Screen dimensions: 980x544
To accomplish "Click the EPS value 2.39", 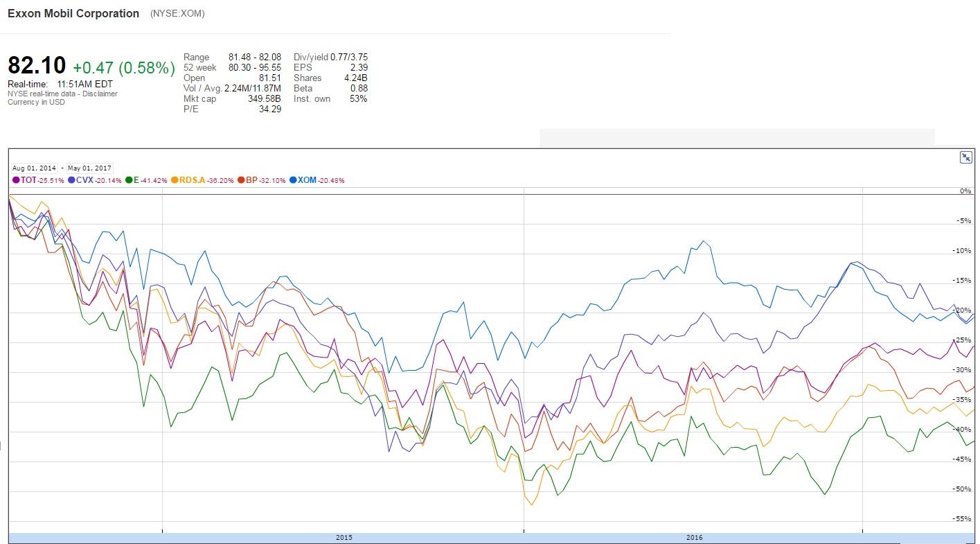I will point(359,67).
